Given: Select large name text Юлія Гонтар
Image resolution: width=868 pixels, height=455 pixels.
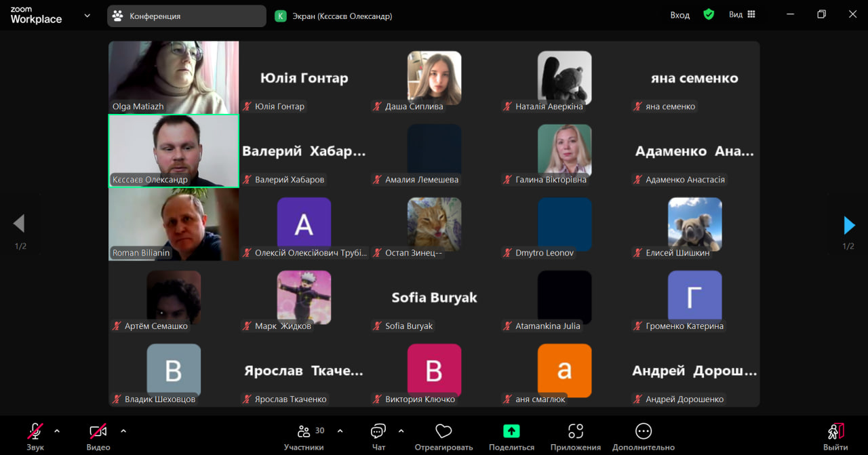Looking at the screenshot, I should [304, 78].
